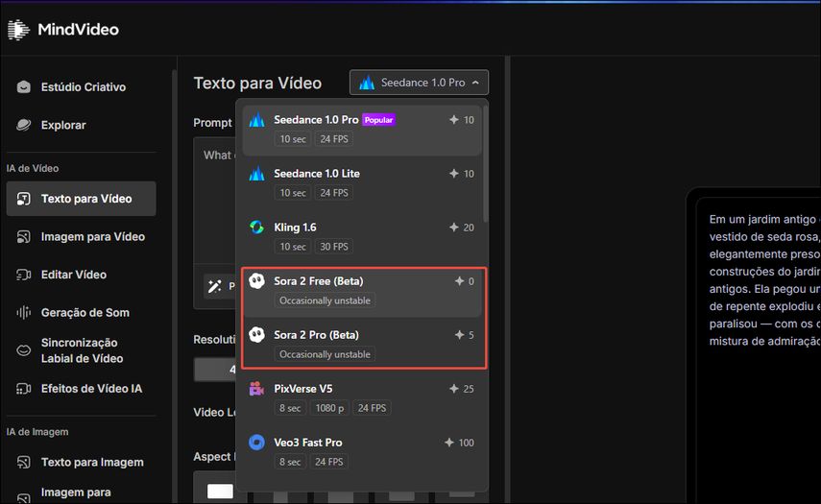Pick Veo3 Fast Pro model
The image size is (821, 504).
click(361, 451)
